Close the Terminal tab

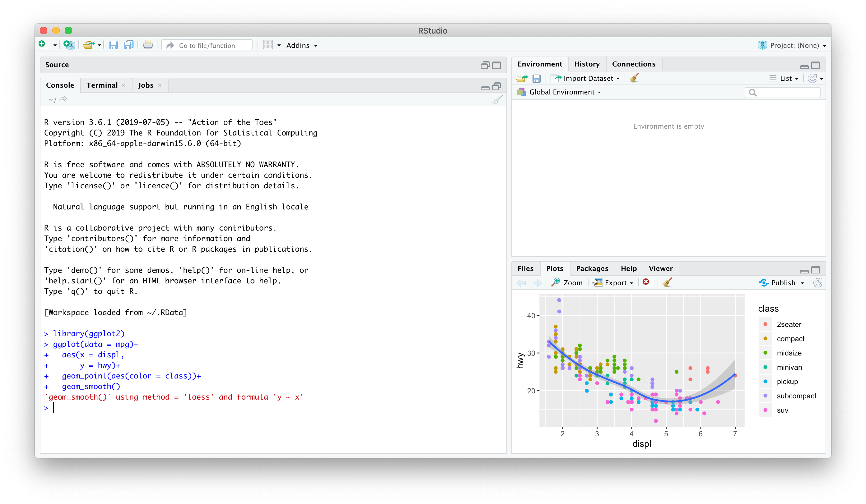(123, 85)
